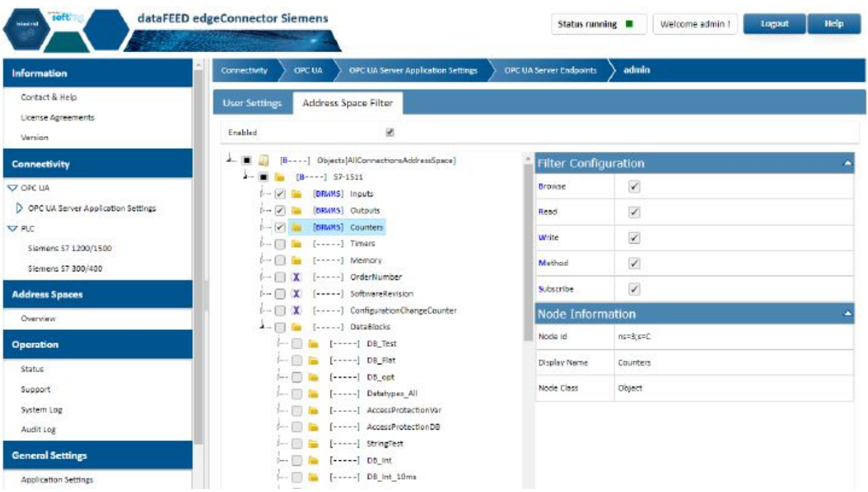The image size is (868, 492).
Task: Collapse the S7-1511 tree node
Action: coord(247,177)
